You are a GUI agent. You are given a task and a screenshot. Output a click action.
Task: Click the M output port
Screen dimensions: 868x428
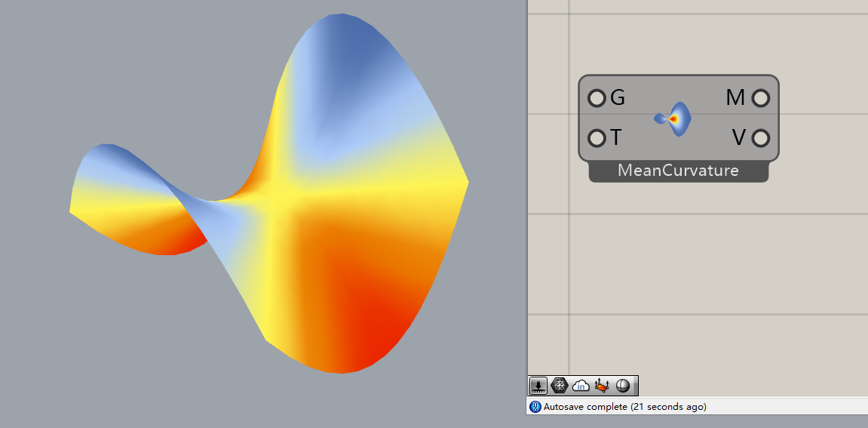(x=761, y=98)
